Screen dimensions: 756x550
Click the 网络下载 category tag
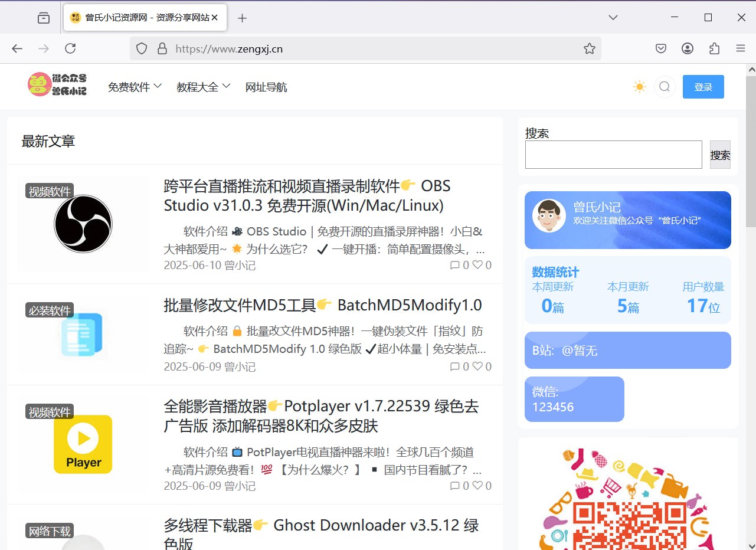(50, 531)
